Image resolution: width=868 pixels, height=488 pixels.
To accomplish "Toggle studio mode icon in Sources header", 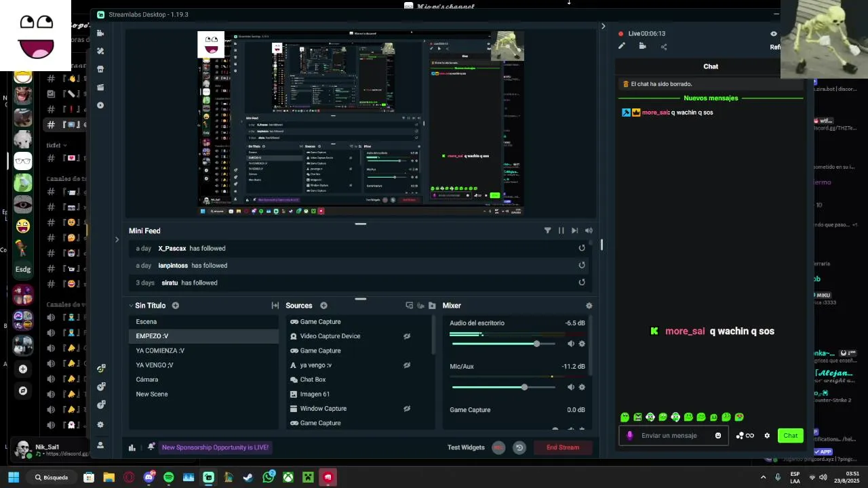I will click(x=409, y=306).
